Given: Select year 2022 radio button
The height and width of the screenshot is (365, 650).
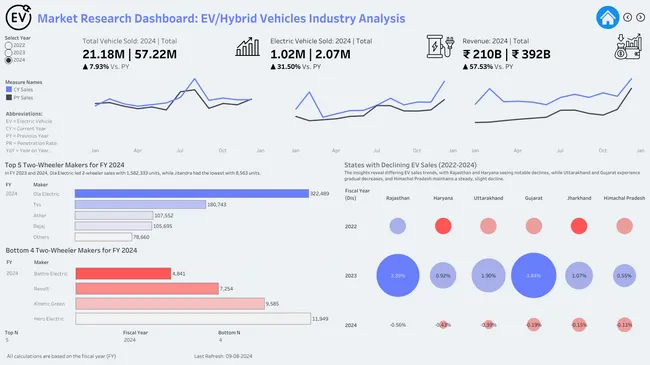Looking at the screenshot, I should pyautogui.click(x=8, y=46).
